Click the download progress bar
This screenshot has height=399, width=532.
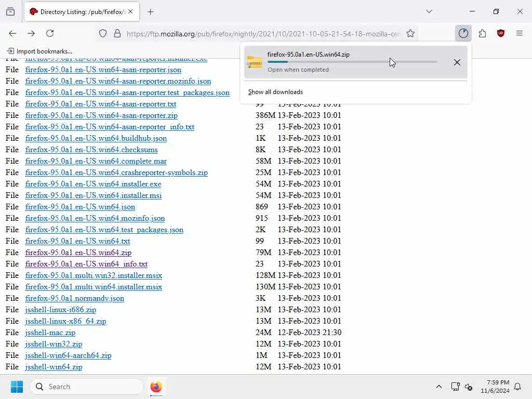pos(352,62)
